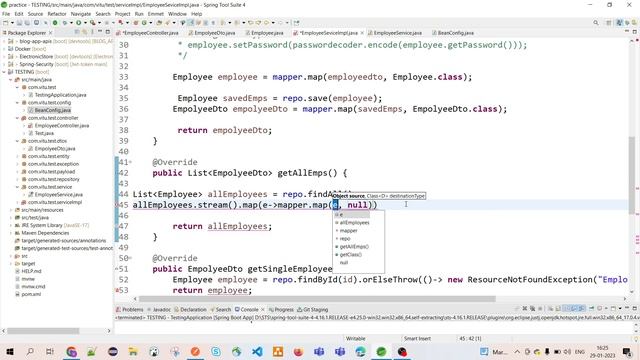Minimize the Package Explorer view
This screenshot has width=640, height=360.
(x=100, y=32)
